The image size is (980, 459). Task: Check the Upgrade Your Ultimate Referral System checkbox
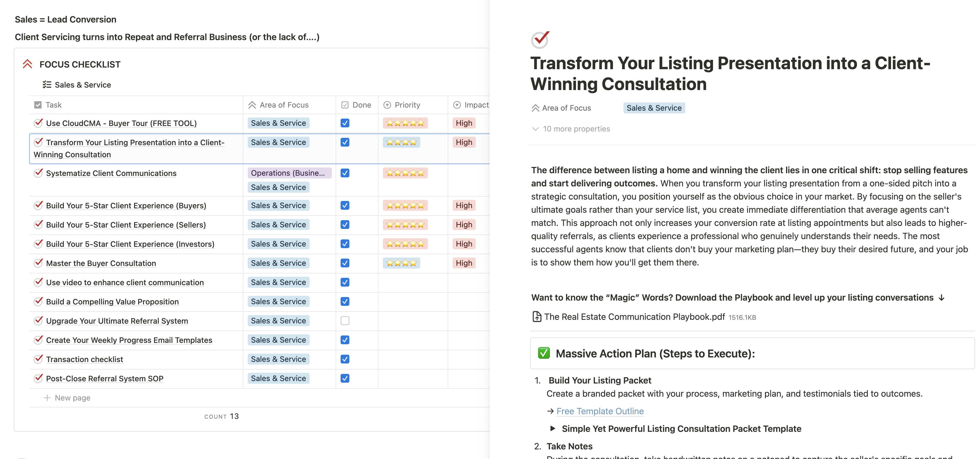[345, 321]
